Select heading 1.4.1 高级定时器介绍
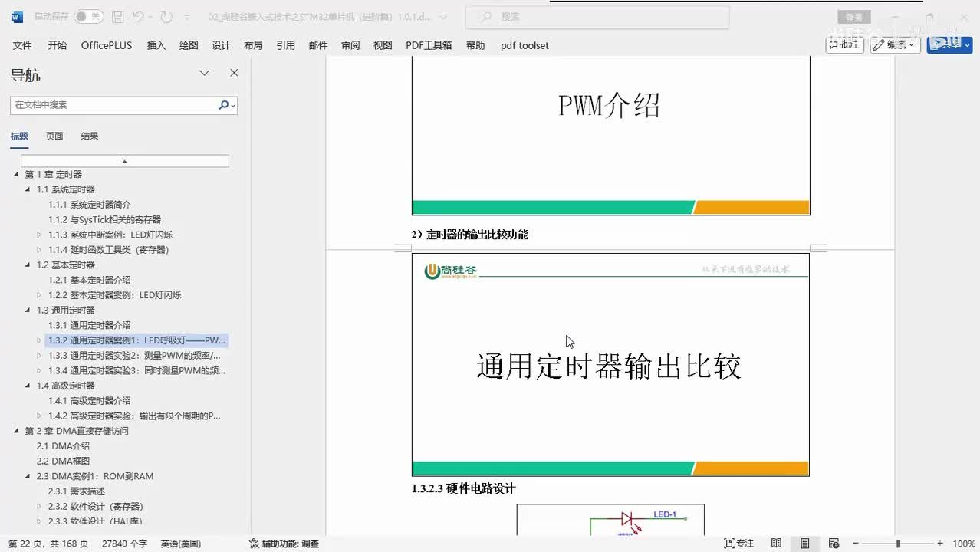Screen dimensions: 980x552 click(x=90, y=400)
